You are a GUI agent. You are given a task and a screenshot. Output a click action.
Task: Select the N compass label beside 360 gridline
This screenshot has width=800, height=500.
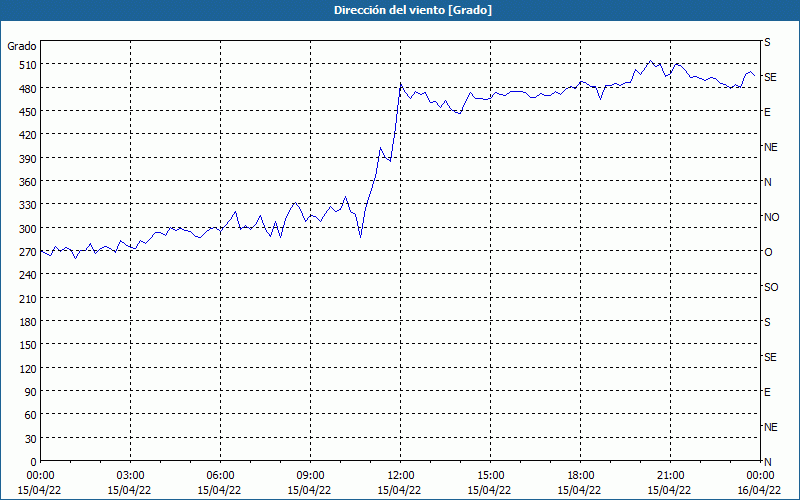pyautogui.click(x=768, y=182)
